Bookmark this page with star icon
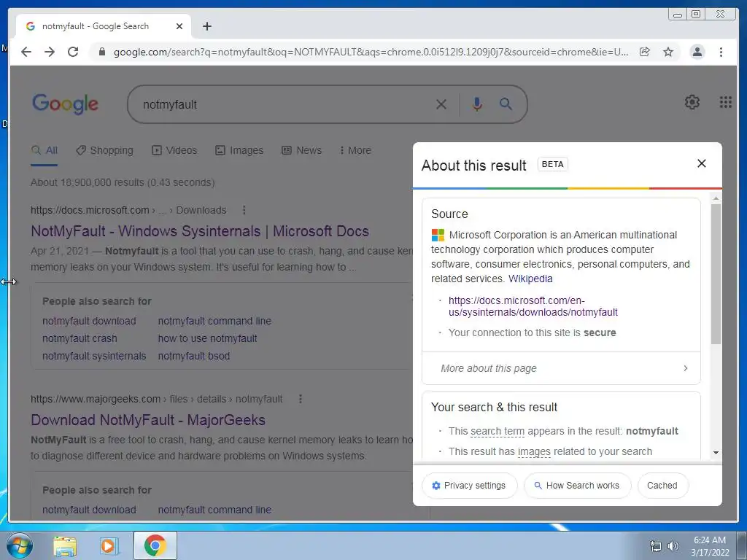Screen dimensions: 747x560 pyautogui.click(x=668, y=52)
